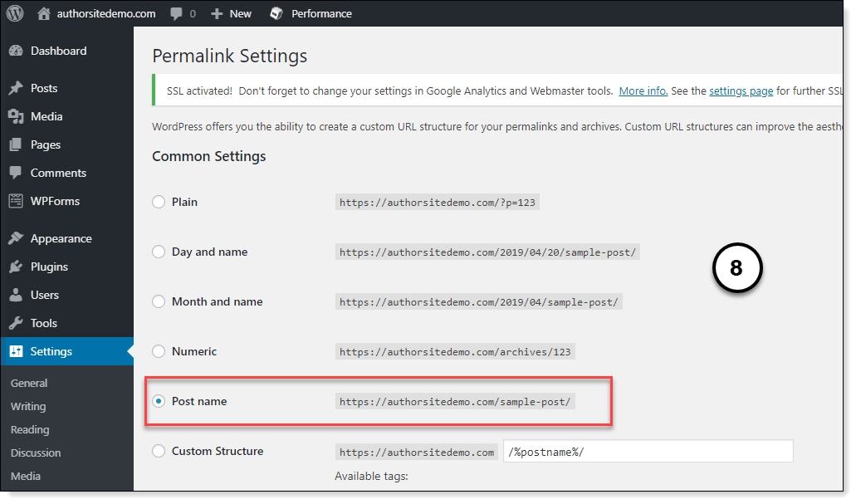Click the Media sidebar icon
Screen dimensions: 856x504
(x=16, y=116)
